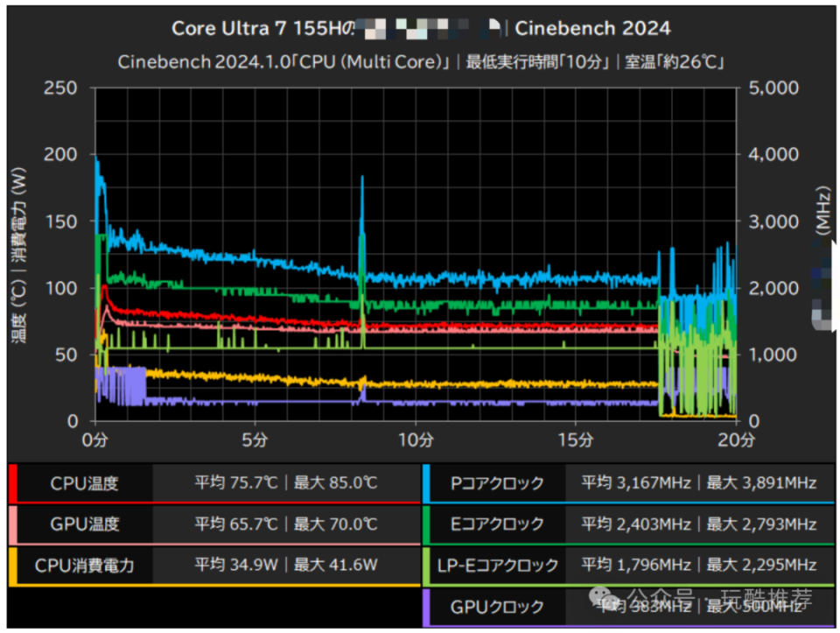Click the red CPU温度 legend color swatch

[x=13, y=483]
